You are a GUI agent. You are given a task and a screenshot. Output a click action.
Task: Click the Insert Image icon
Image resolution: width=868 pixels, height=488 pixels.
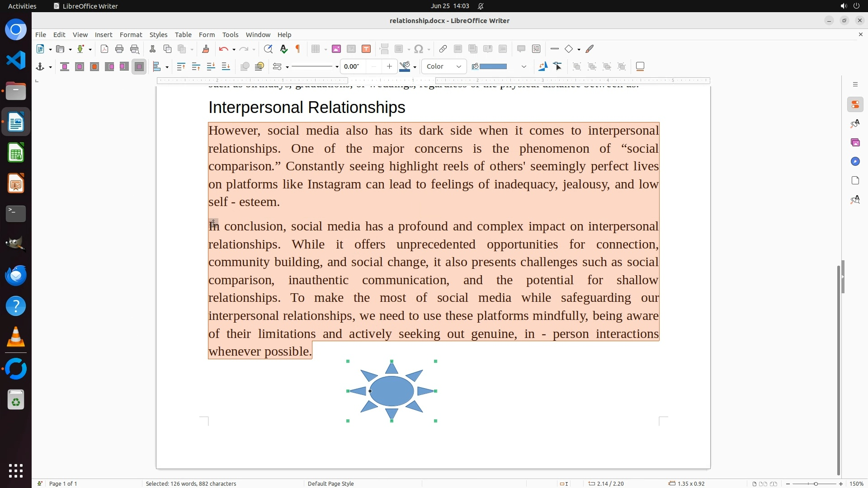coord(336,49)
